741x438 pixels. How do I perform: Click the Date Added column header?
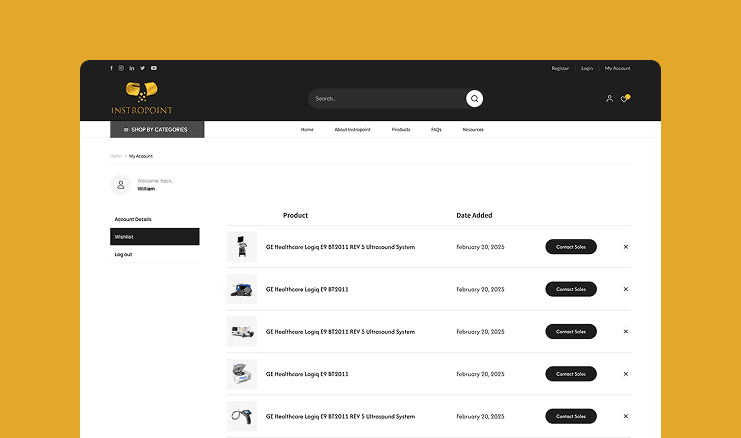[x=474, y=215]
